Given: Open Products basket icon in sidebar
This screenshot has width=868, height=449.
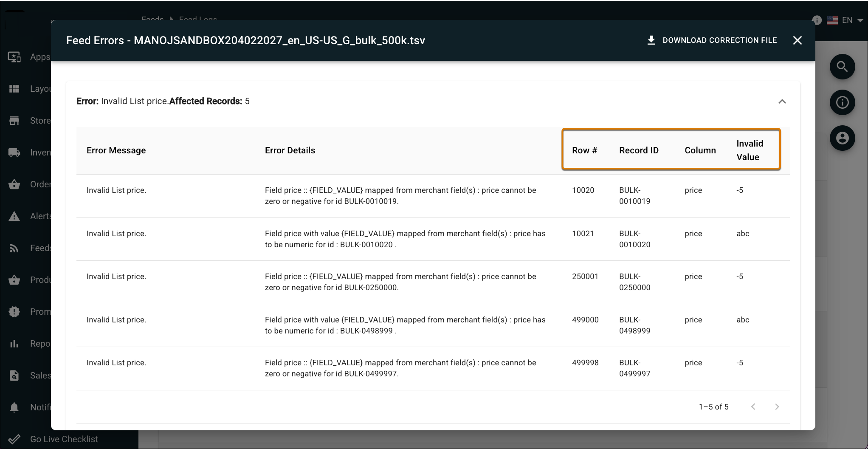Looking at the screenshot, I should [x=14, y=280].
